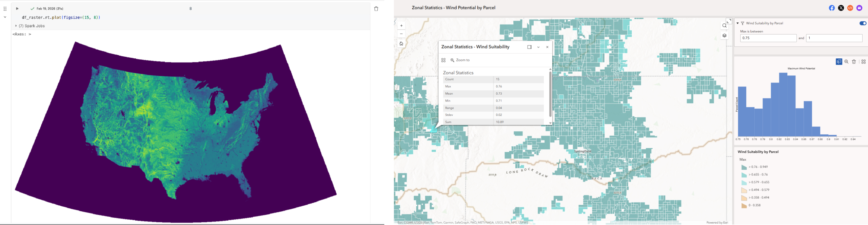868x225 pixels.
Task: Click the minimum value field showing 0.75
Action: point(768,38)
